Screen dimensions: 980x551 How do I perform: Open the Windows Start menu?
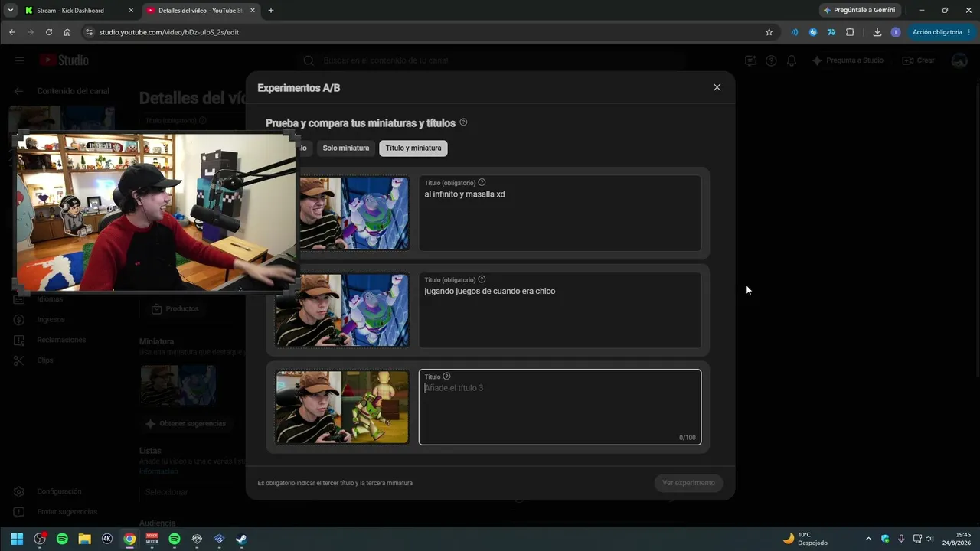17,539
